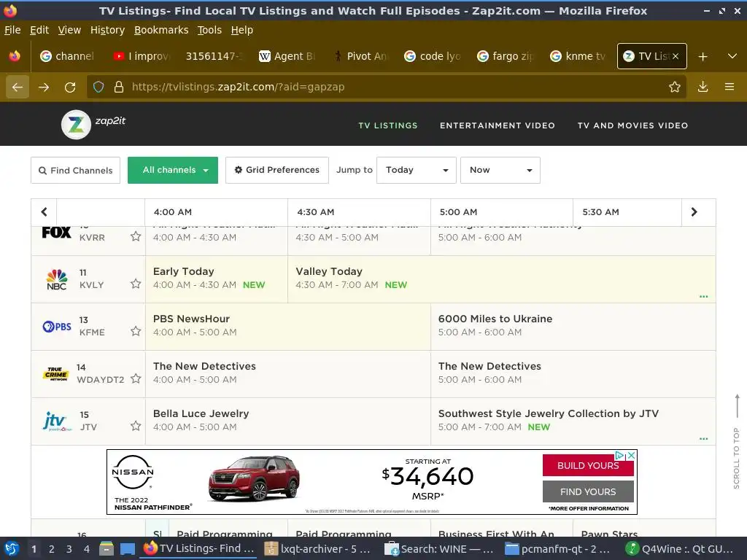Go back with browser back arrow
The width and height of the screenshot is (747, 560).
18,87
